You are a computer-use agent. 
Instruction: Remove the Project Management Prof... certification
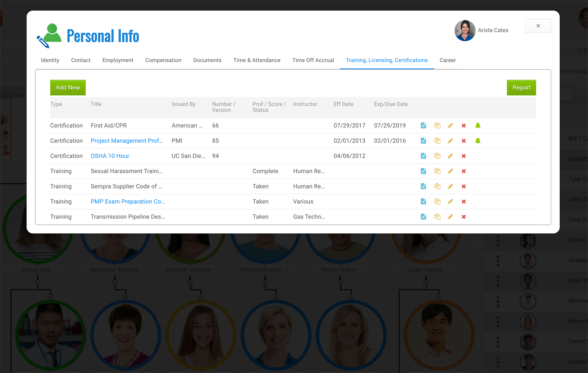click(464, 141)
